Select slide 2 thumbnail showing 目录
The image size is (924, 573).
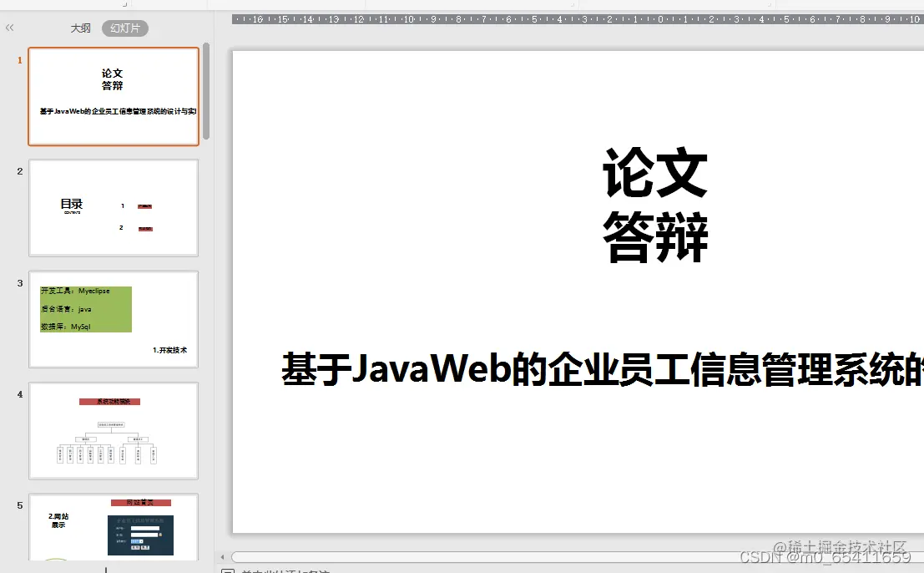[x=113, y=207]
